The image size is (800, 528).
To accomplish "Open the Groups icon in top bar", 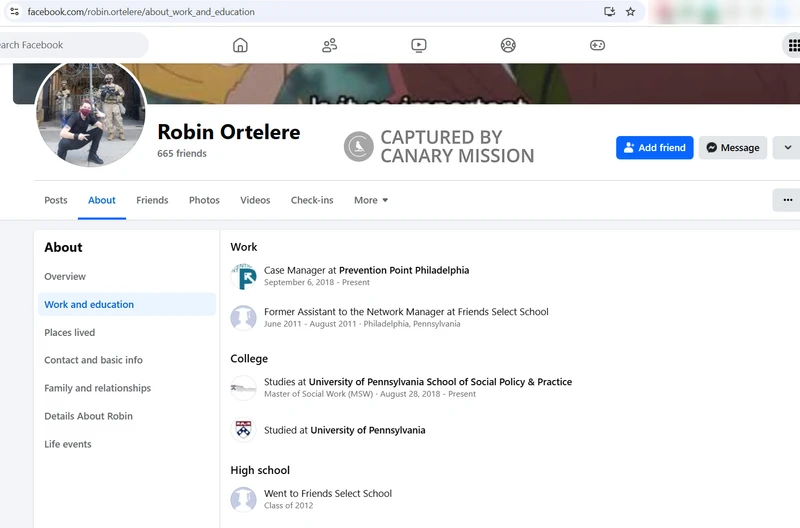I will pos(508,45).
